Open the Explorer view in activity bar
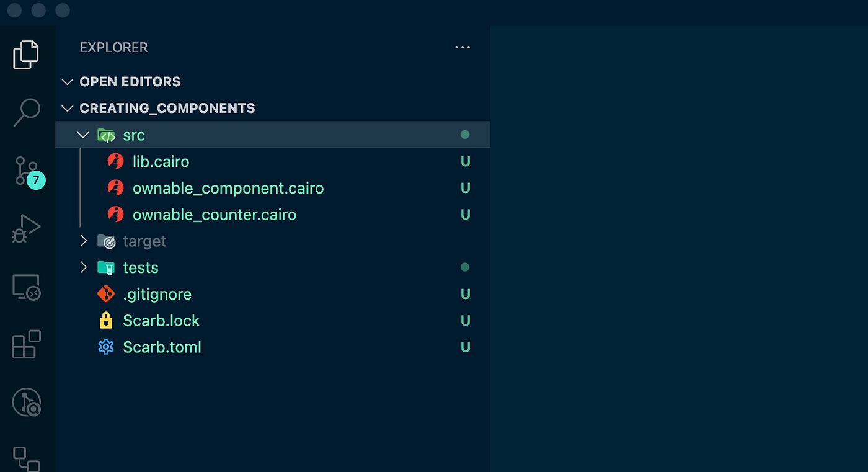 26,55
